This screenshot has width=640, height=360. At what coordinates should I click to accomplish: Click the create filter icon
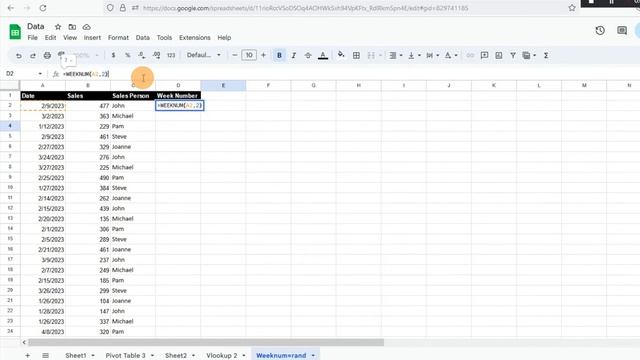pyautogui.click(x=513, y=56)
